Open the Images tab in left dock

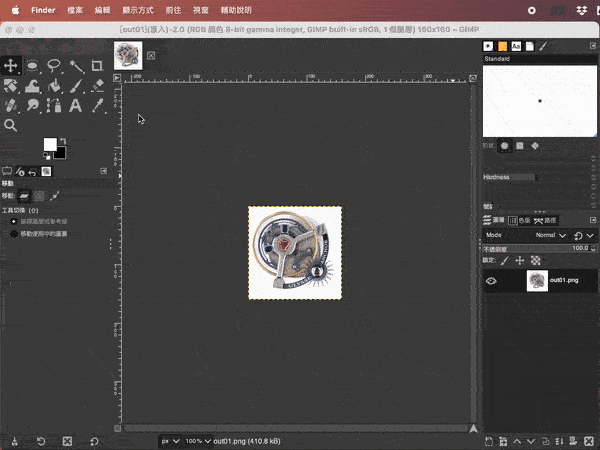pos(46,171)
